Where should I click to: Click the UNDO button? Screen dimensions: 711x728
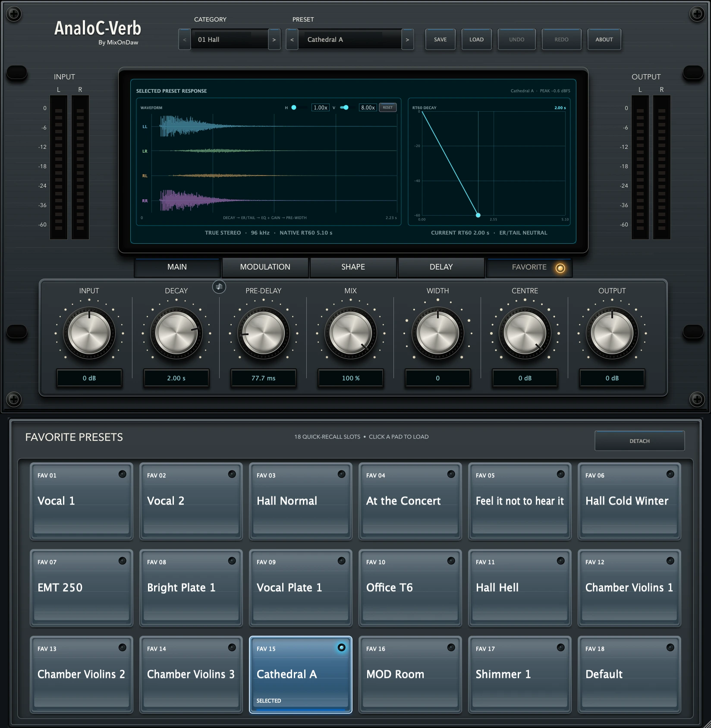pos(517,40)
